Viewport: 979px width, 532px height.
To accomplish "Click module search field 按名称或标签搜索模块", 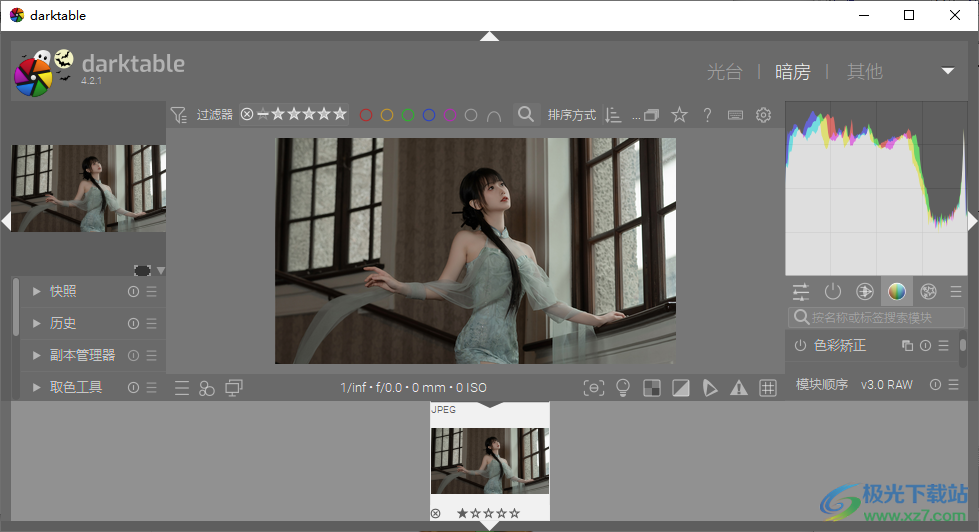I will 876,318.
